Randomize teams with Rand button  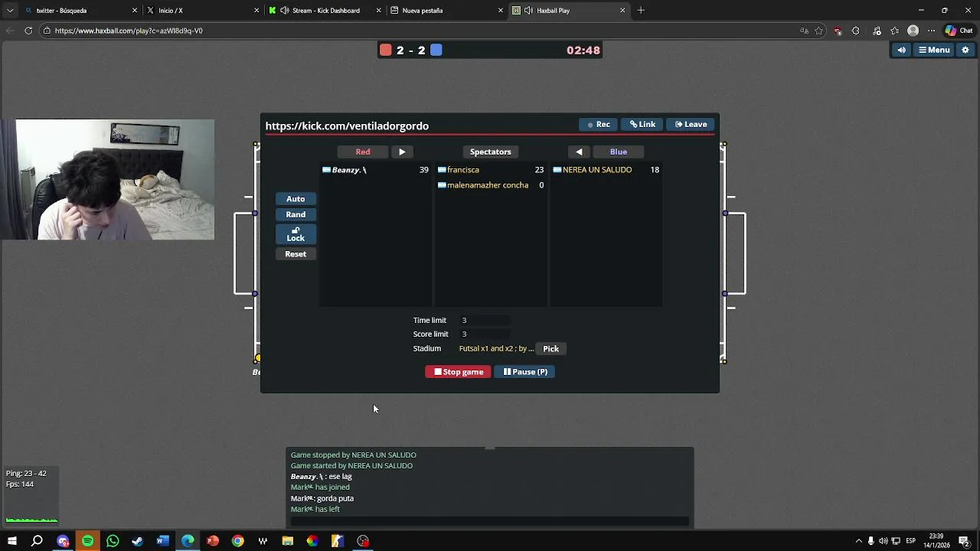296,214
